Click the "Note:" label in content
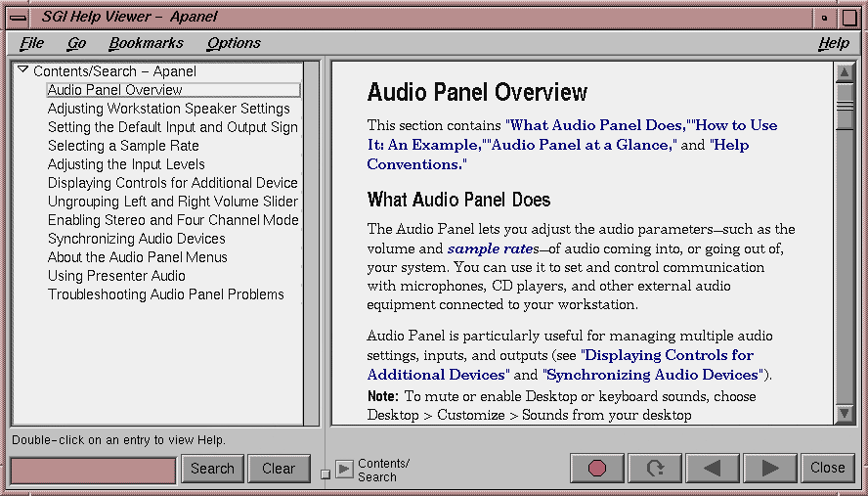Image resolution: width=868 pixels, height=496 pixels. click(382, 396)
